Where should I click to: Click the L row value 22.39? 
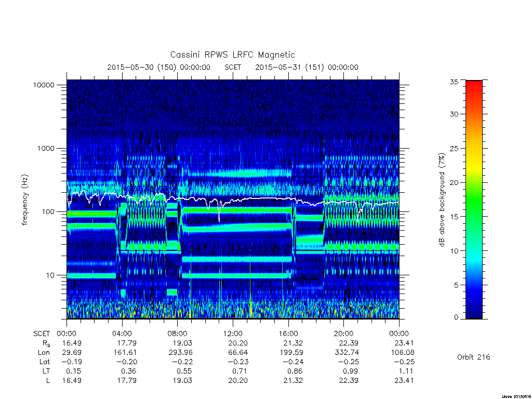click(x=349, y=381)
